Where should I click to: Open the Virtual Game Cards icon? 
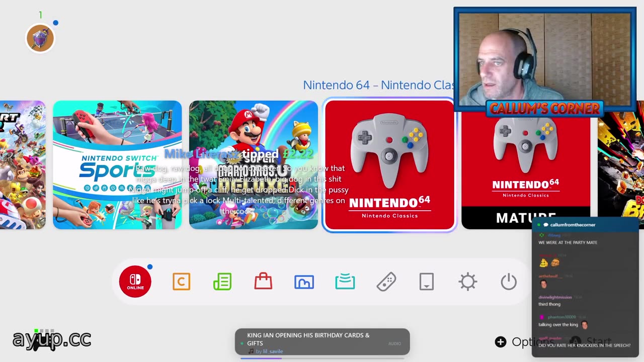click(427, 282)
